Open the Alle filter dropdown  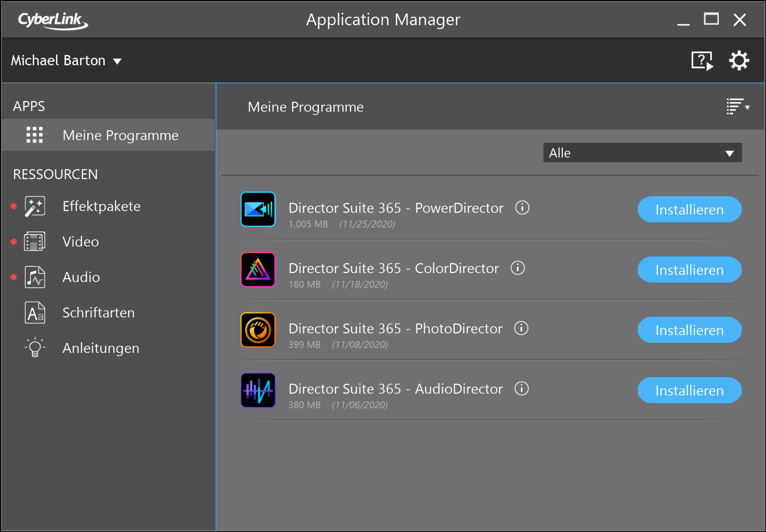[x=642, y=153]
